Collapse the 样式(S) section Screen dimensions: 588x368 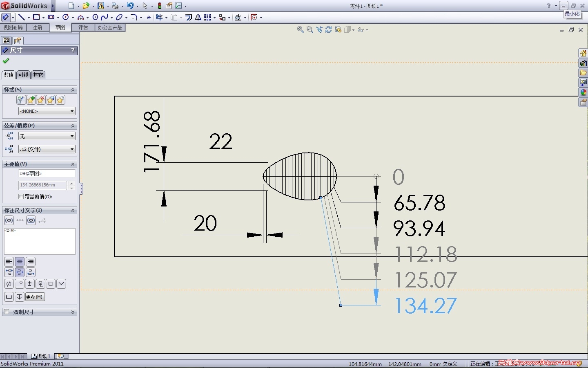73,90
